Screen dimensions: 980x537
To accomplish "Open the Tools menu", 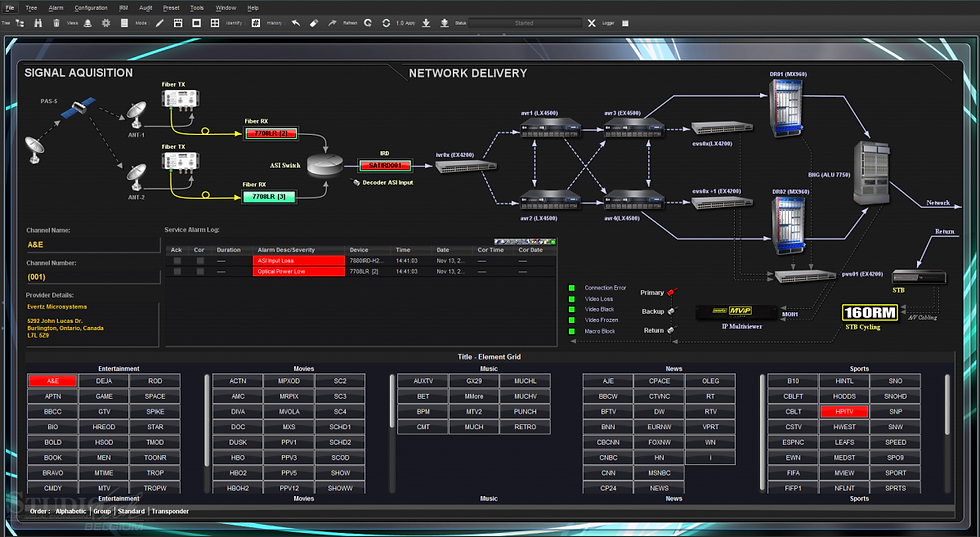I will click(197, 8).
